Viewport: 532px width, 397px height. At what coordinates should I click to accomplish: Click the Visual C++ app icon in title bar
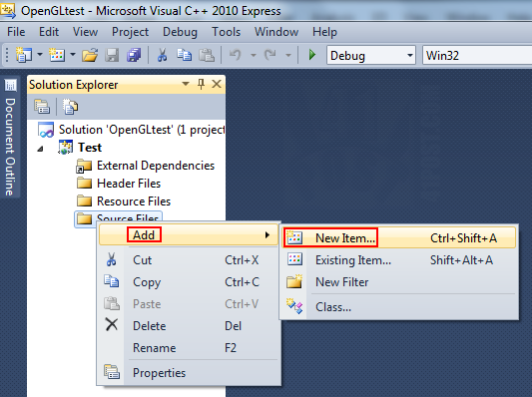tap(8, 11)
